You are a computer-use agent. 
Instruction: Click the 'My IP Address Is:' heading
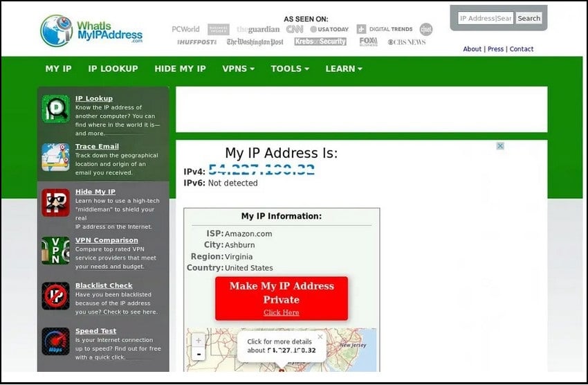point(282,153)
